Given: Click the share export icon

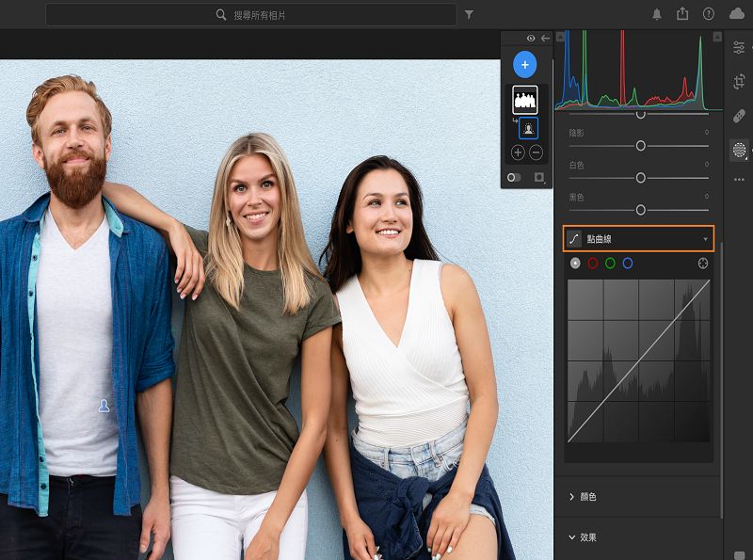Looking at the screenshot, I should click(x=682, y=14).
